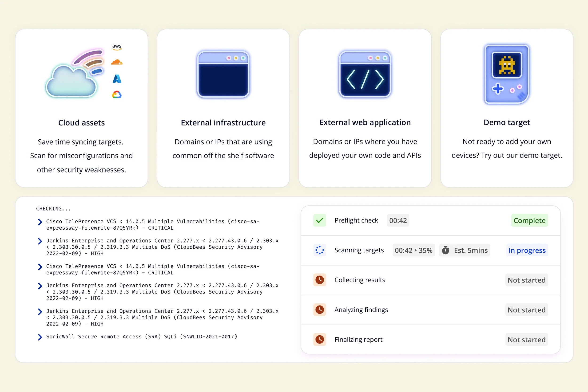Image resolution: width=588 pixels, height=392 pixels.
Task: Expand the first Cisco TelePresence VCS finding
Action: (40, 222)
